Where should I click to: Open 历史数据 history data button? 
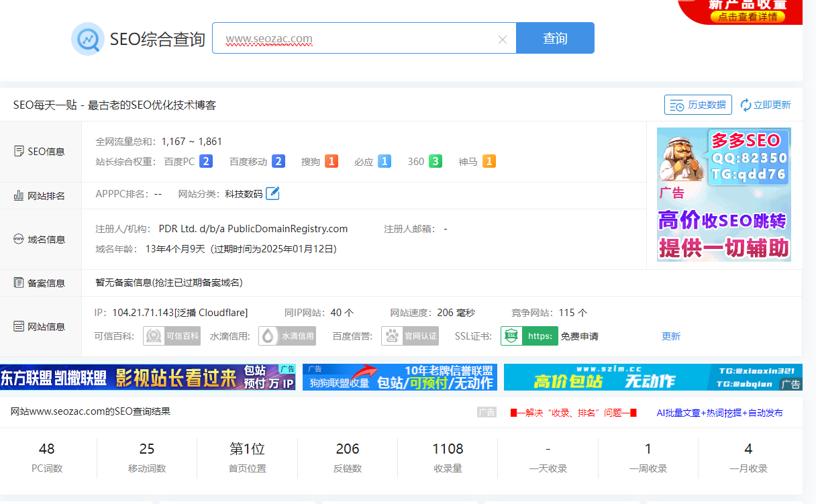coord(698,105)
